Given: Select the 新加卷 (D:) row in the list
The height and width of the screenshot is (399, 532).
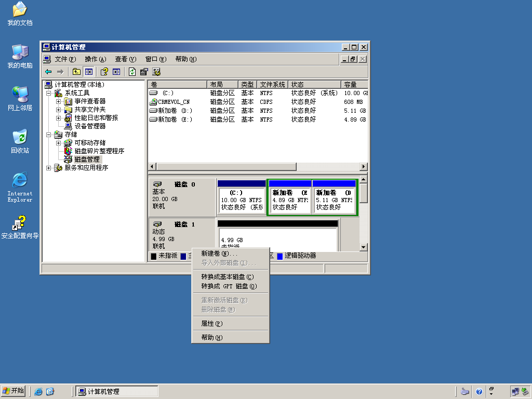Looking at the screenshot, I should tap(258, 111).
